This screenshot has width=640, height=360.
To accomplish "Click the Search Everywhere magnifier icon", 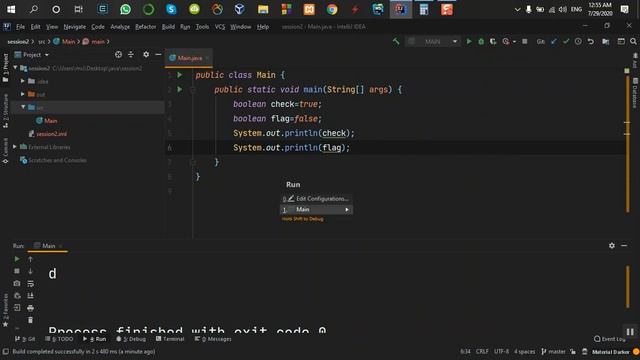I will pos(633,42).
